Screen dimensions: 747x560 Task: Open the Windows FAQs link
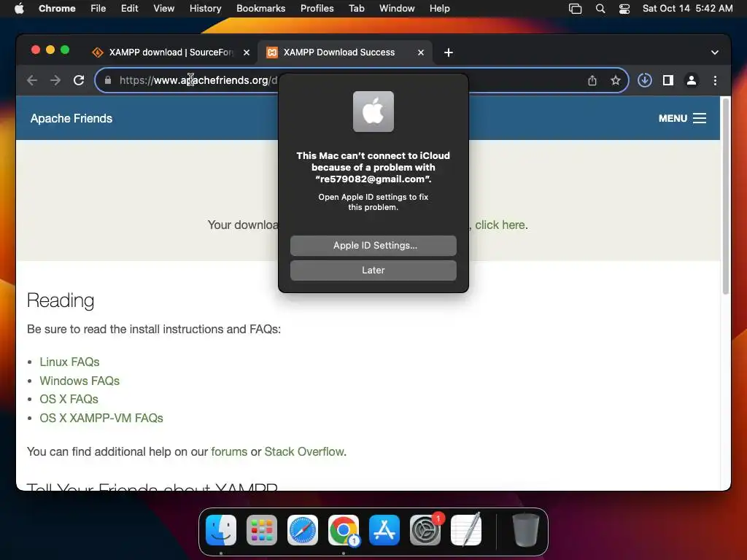coord(80,381)
